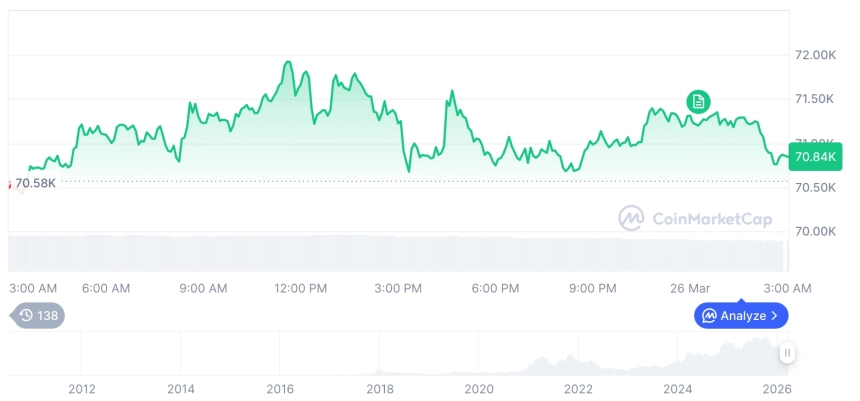Viewport: 860px width, 401px height.
Task: Click the 70.58K opening price label
Action: point(35,182)
